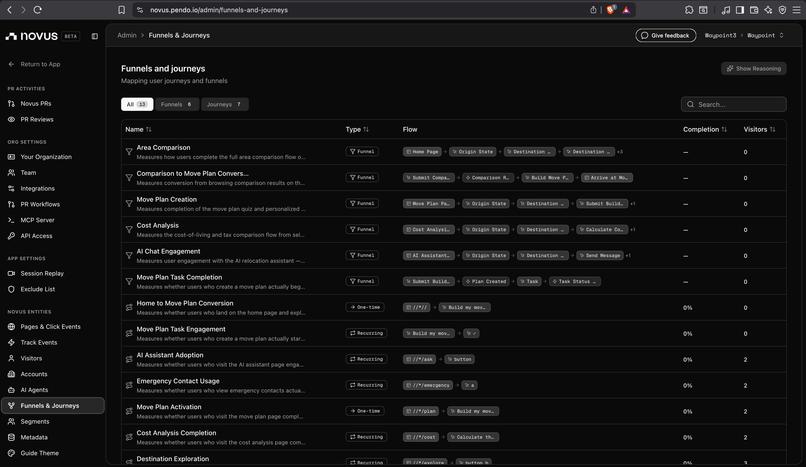
Task: Click Submit Compa... flow step chip
Action: point(429,178)
